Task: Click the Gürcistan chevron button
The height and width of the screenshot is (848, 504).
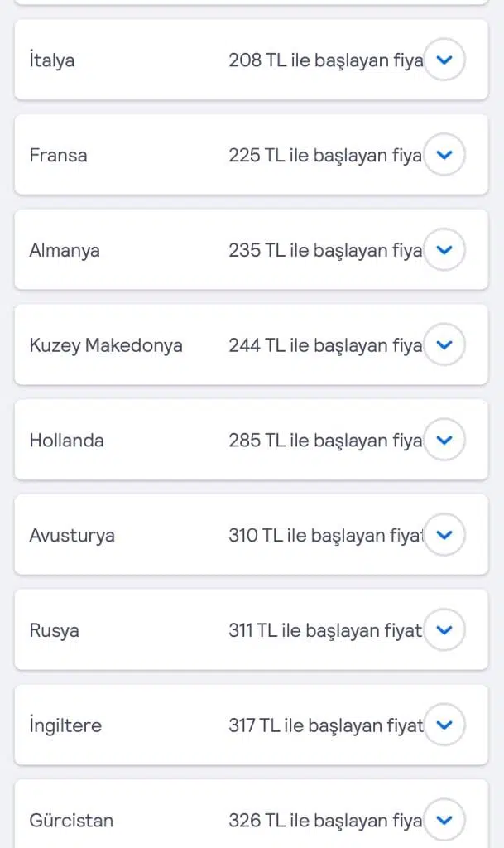Action: (x=444, y=820)
